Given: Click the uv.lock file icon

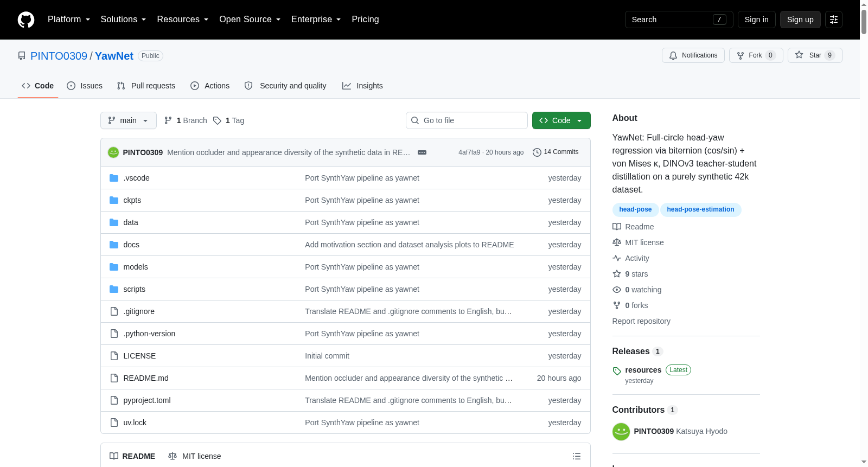Looking at the screenshot, I should click(114, 423).
